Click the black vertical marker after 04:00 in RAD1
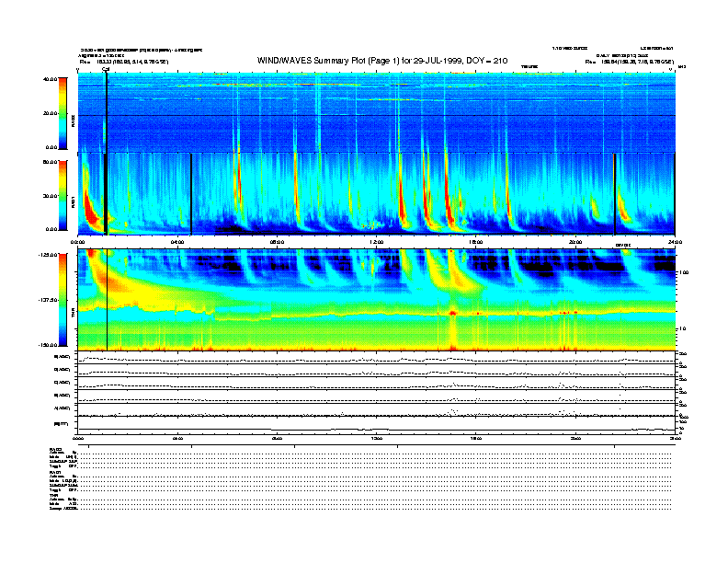Image resolution: width=728 pixels, height=563 pixels. coord(191,193)
